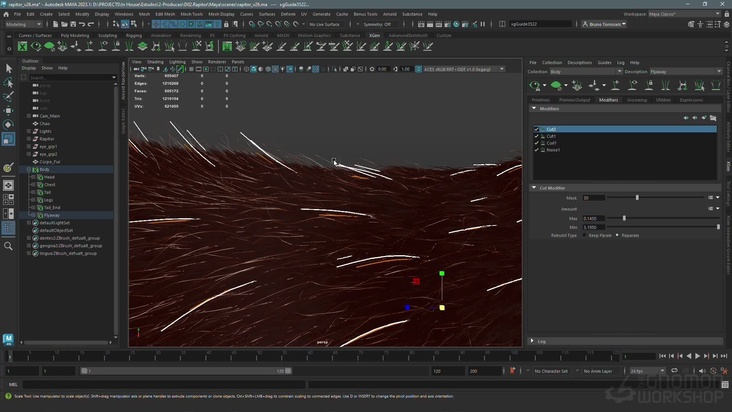Click the Paint selection tool
Viewport: 732px width, 412px height.
point(9,97)
